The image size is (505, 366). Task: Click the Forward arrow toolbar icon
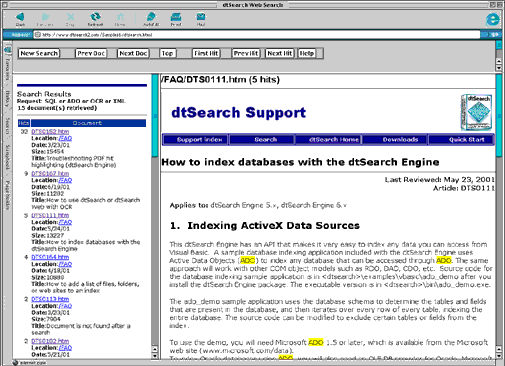click(x=45, y=17)
